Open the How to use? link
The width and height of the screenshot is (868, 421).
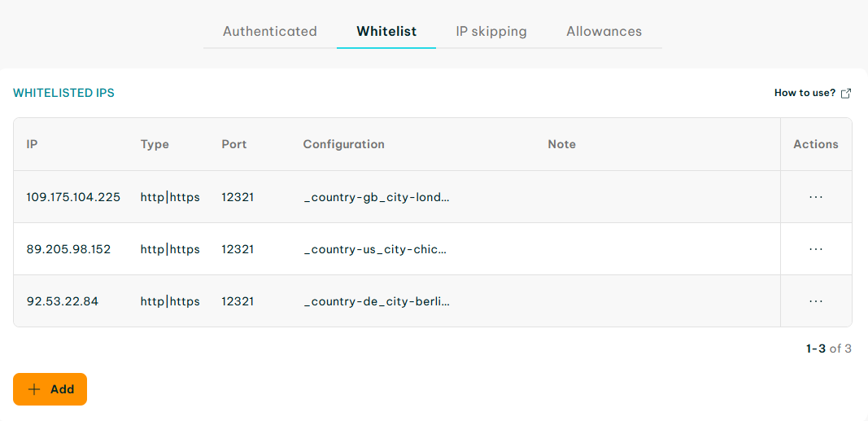tap(805, 93)
